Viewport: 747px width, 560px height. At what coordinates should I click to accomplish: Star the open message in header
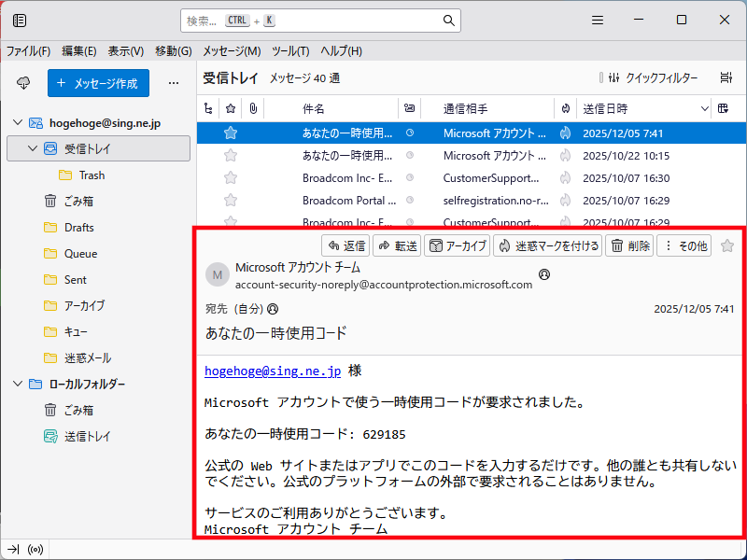pyautogui.click(x=727, y=245)
